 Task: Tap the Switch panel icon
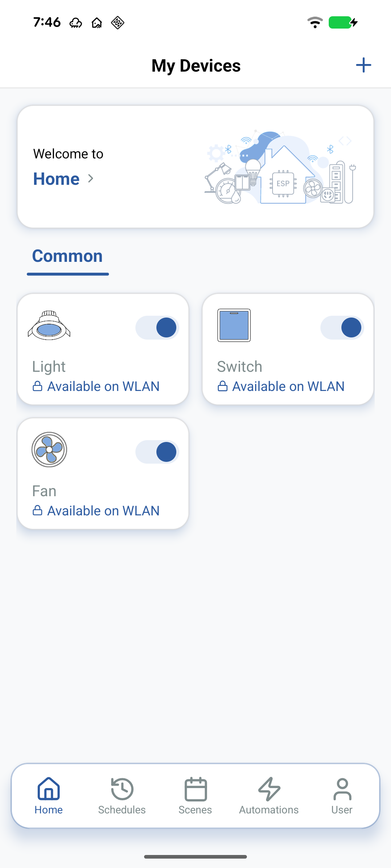234,325
